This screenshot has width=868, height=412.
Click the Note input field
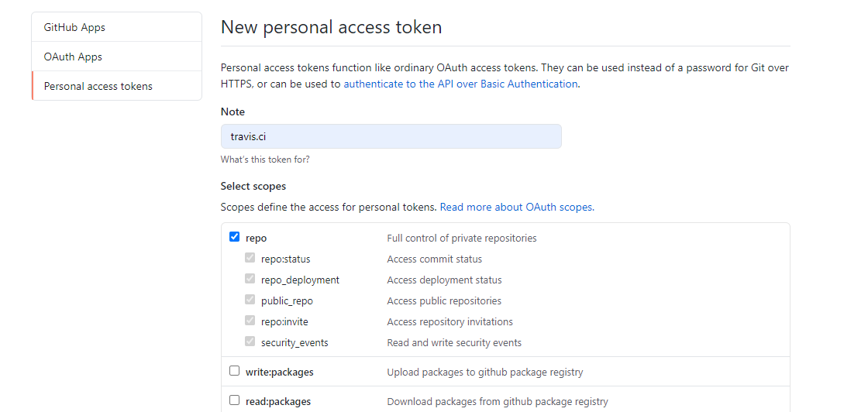point(391,136)
